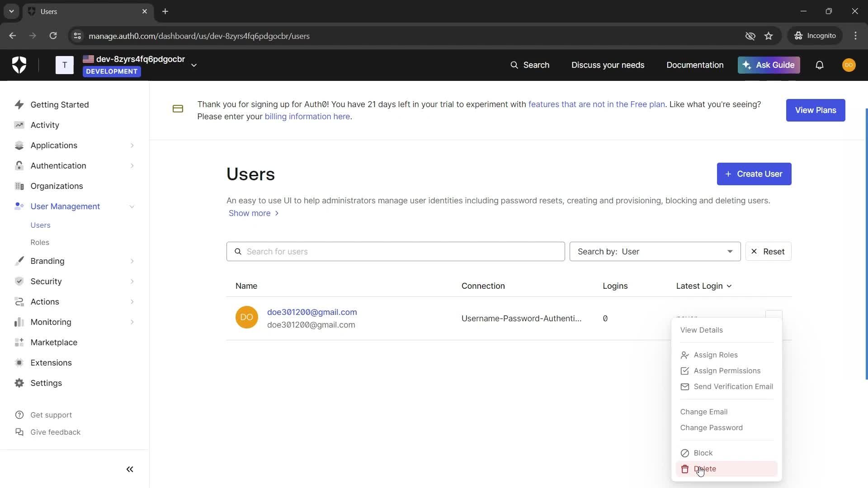Viewport: 868px width, 488px height.
Task: Choose Change Password menu item
Action: [x=712, y=428]
